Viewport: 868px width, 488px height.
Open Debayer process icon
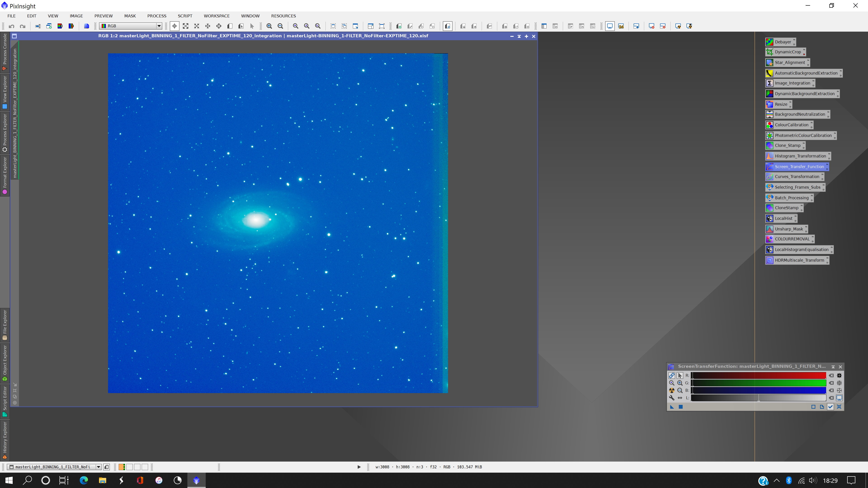click(780, 42)
